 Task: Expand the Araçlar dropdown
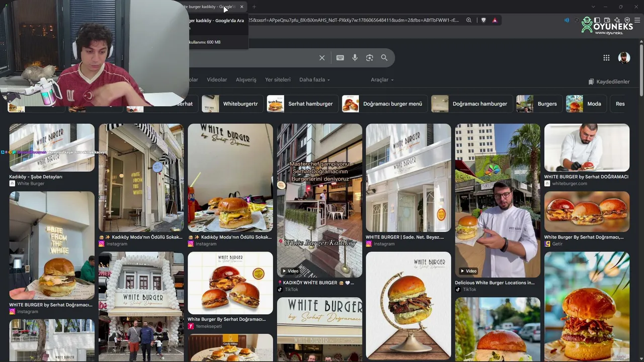pos(382,79)
